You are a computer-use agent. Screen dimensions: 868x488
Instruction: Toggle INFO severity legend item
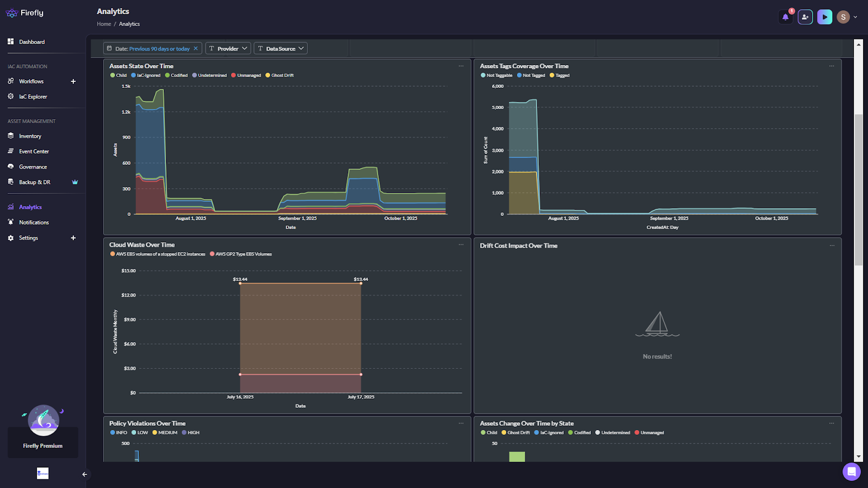[x=119, y=433]
